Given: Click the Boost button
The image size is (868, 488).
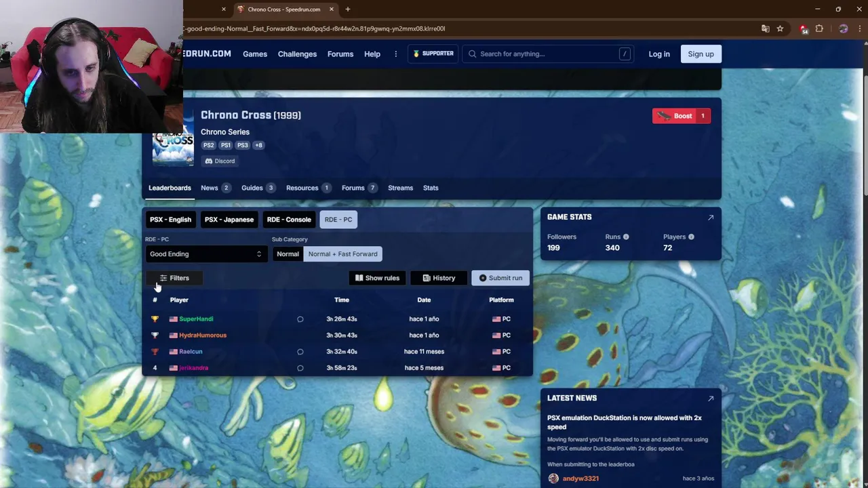Looking at the screenshot, I should point(682,116).
